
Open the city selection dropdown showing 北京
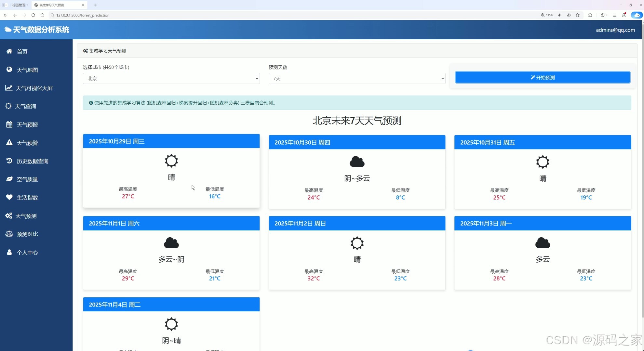(171, 78)
